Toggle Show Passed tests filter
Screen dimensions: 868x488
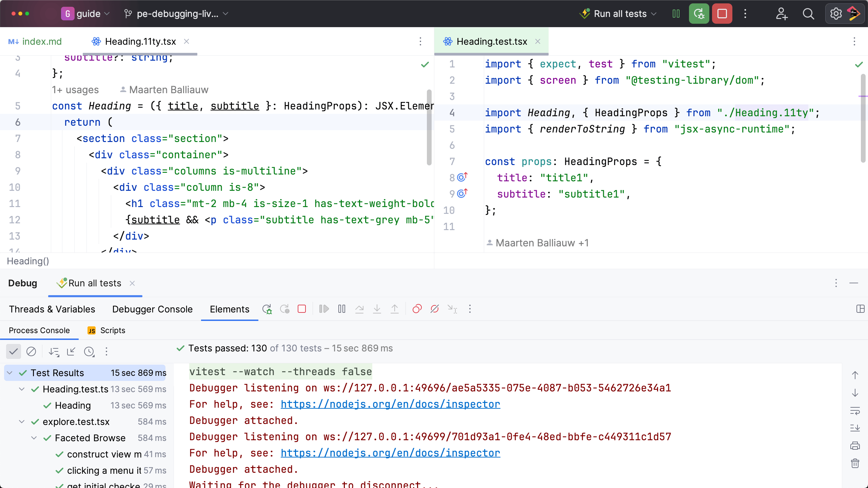click(x=14, y=351)
